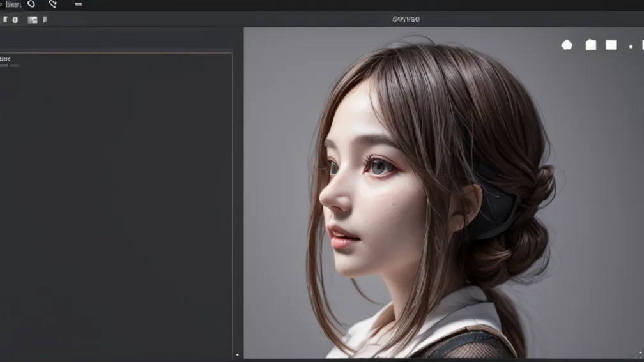This screenshot has width=644, height=362.
Task: Click the portrait image in the viewport
Action: 443,193
